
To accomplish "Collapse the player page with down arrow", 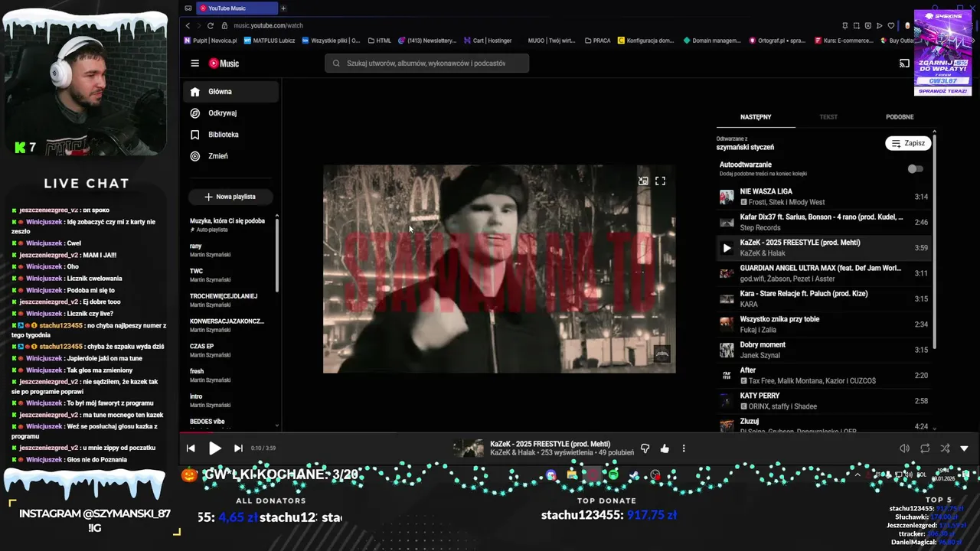I will point(964,448).
